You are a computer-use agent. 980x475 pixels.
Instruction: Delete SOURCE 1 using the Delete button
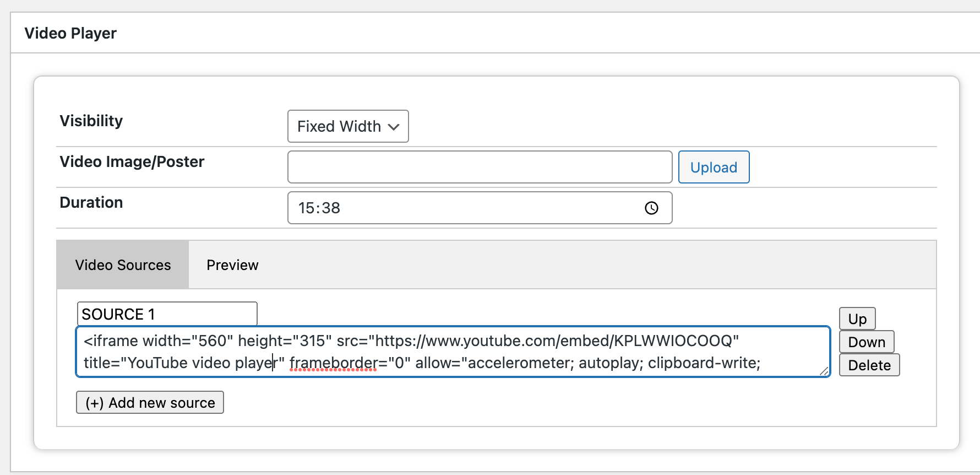pos(869,365)
